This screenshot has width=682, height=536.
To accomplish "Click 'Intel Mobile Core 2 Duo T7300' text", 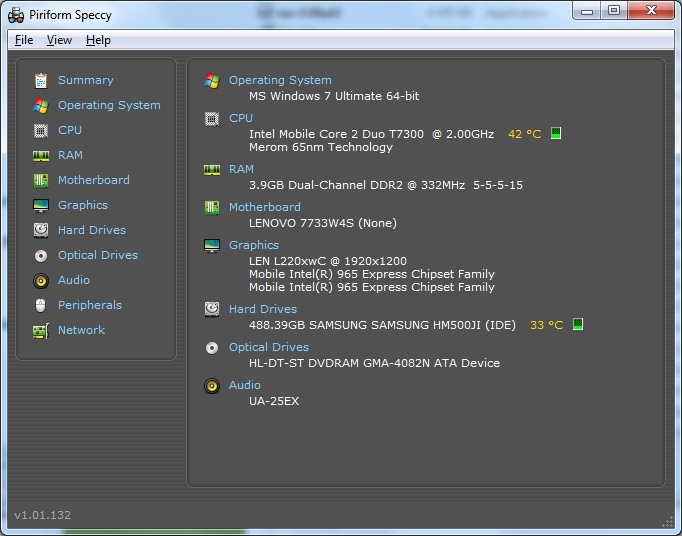I will [336, 134].
